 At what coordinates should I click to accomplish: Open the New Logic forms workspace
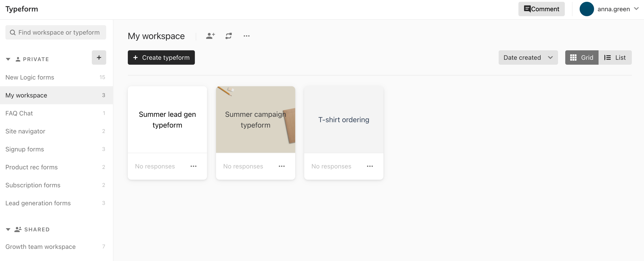point(56,77)
